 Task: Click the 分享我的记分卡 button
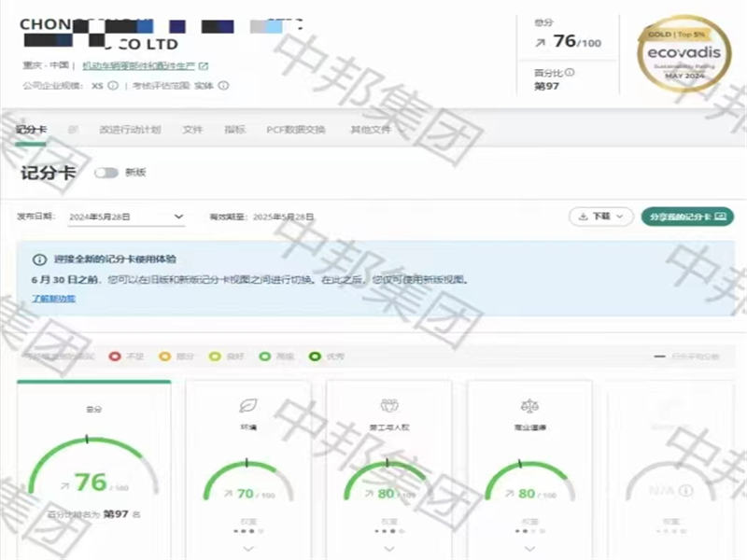pyautogui.click(x=687, y=216)
